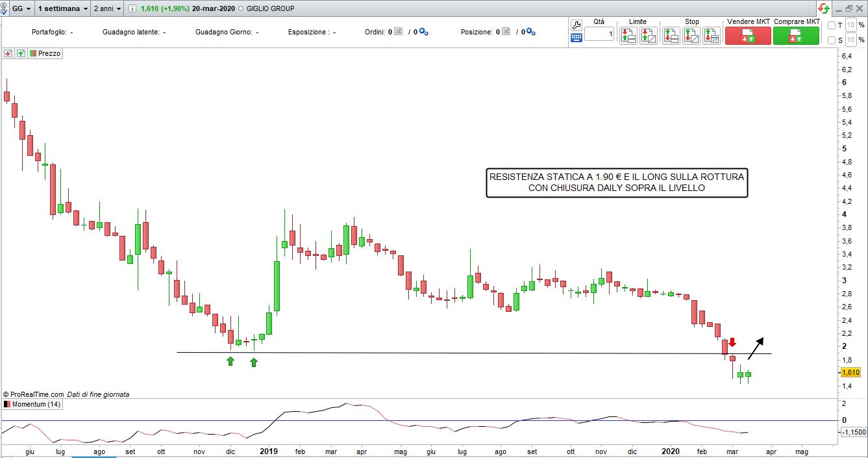This screenshot has width=868, height=458.
Task: Select the radio button before GIGLIO GROUP
Action: (242, 9)
